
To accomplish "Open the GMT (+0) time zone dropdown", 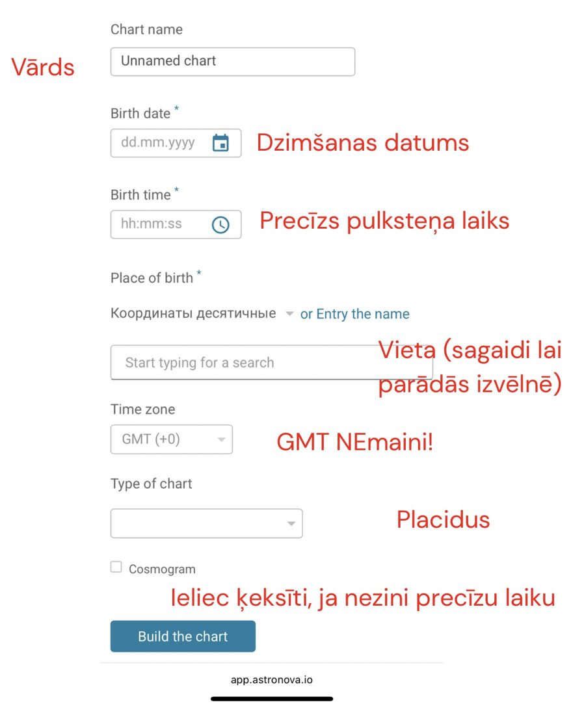I will pyautogui.click(x=172, y=439).
